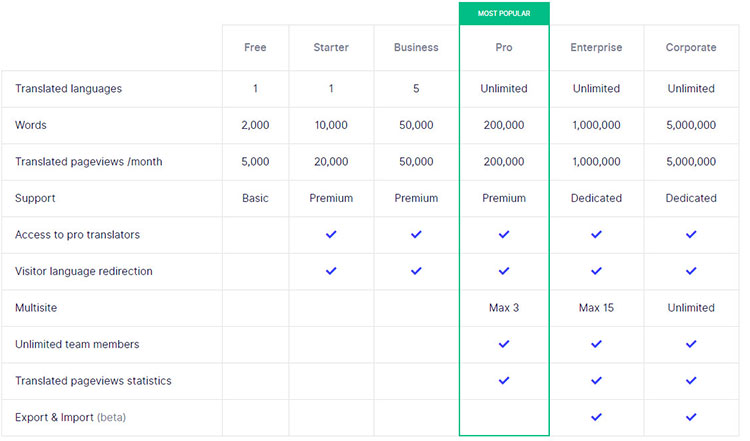Image resolution: width=750 pixels, height=441 pixels.
Task: Click Enterprise checkmark for Export & Import
Action: click(596, 417)
